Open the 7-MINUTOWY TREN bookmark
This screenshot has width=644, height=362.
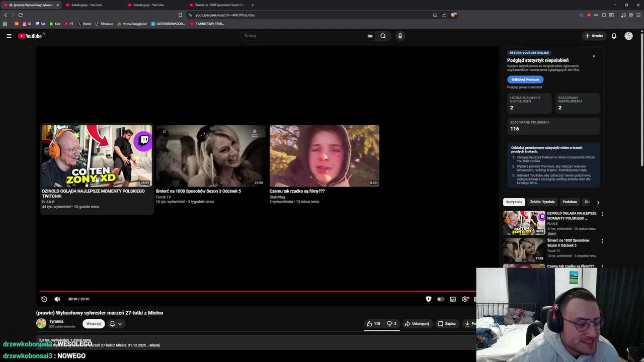click(207, 24)
